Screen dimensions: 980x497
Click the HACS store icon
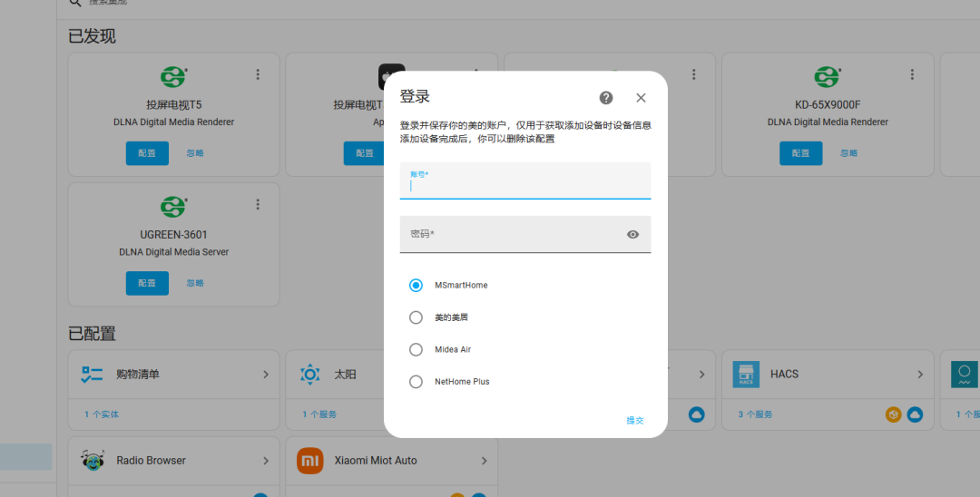746,375
